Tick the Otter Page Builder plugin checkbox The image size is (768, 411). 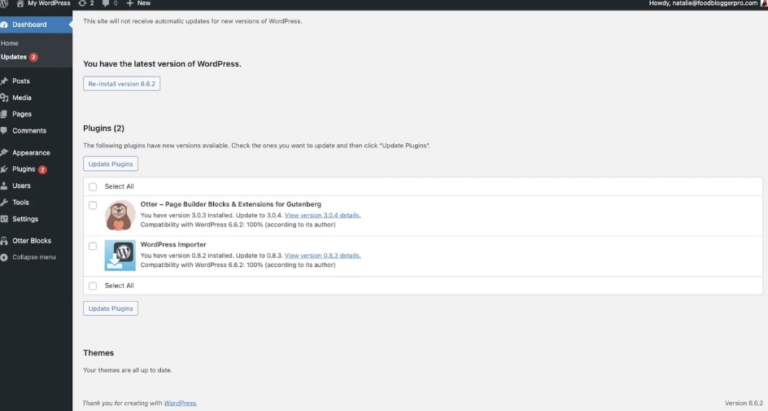point(93,206)
